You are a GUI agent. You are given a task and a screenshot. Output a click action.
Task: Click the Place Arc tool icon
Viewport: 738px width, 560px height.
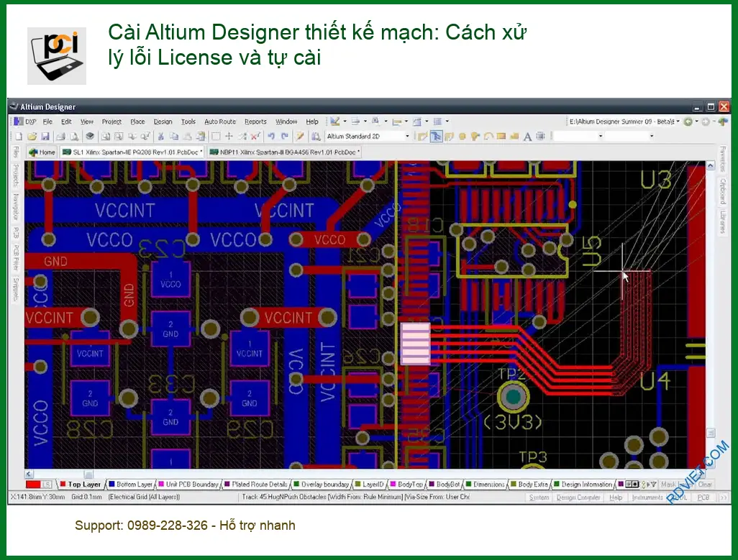[x=488, y=137]
